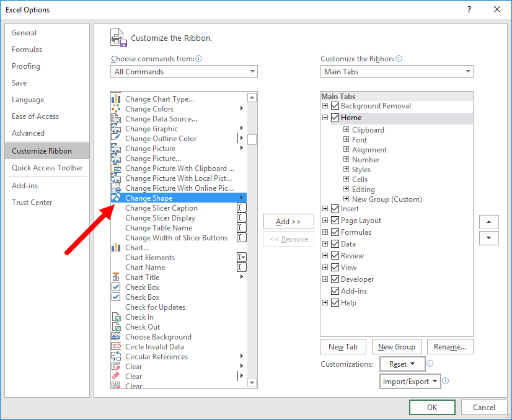
Task: Click the Change Data Source icon
Action: pyautogui.click(x=116, y=118)
